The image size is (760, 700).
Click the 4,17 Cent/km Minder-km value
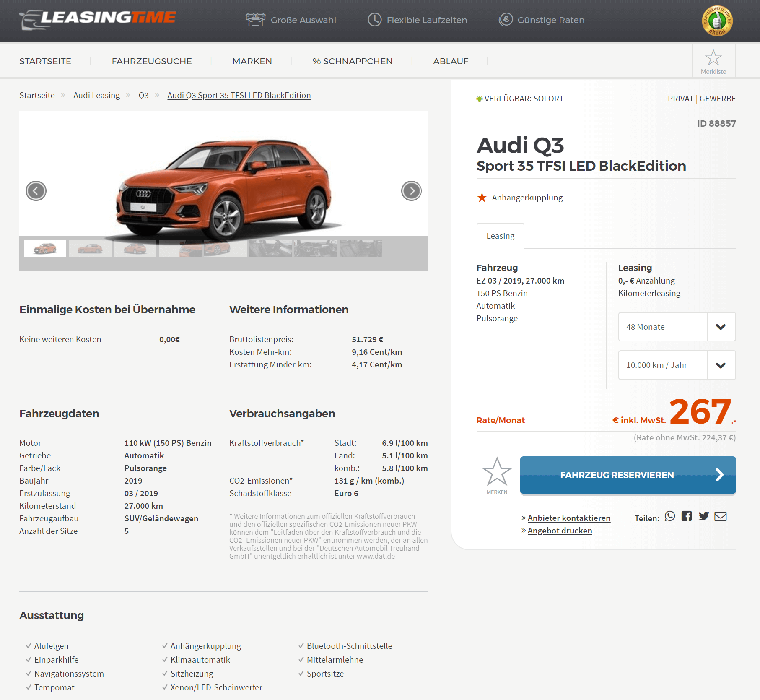(376, 364)
